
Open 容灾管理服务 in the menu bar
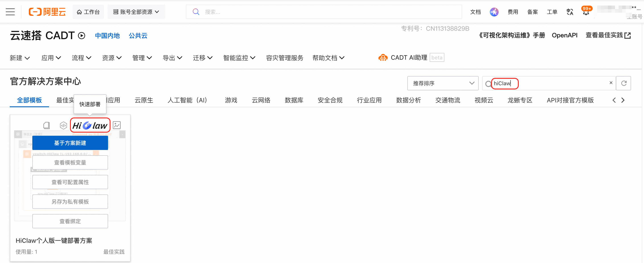[285, 58]
